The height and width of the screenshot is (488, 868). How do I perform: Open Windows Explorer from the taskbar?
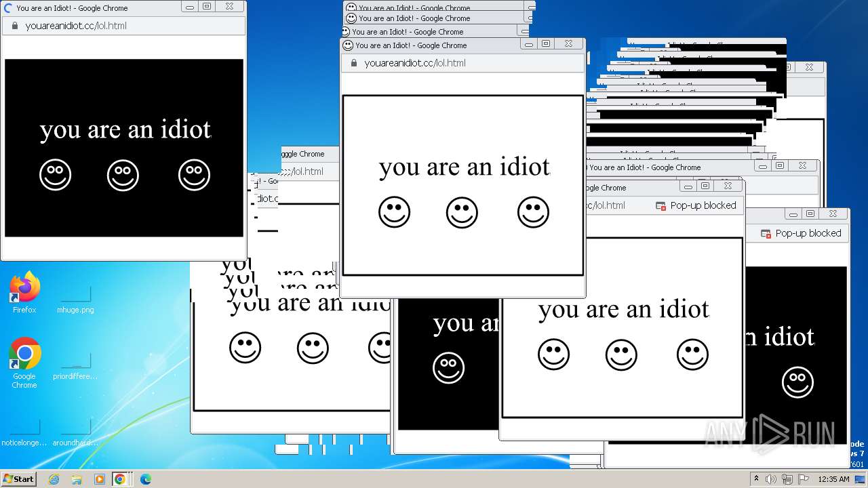[x=77, y=479]
